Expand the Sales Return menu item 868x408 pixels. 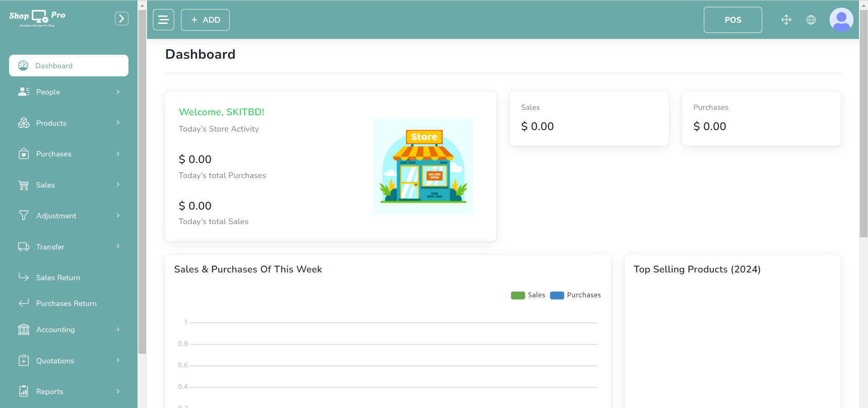click(58, 277)
